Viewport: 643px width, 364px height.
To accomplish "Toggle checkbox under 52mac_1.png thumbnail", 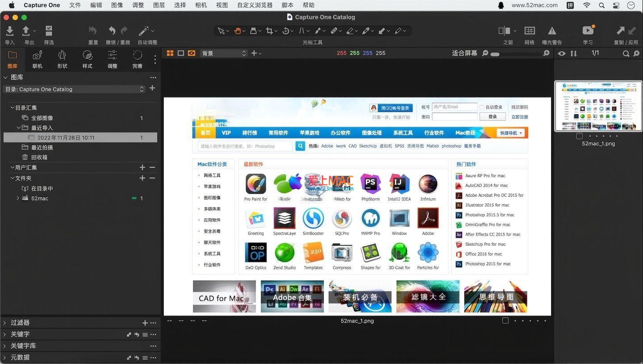I will pyautogui.click(x=579, y=136).
